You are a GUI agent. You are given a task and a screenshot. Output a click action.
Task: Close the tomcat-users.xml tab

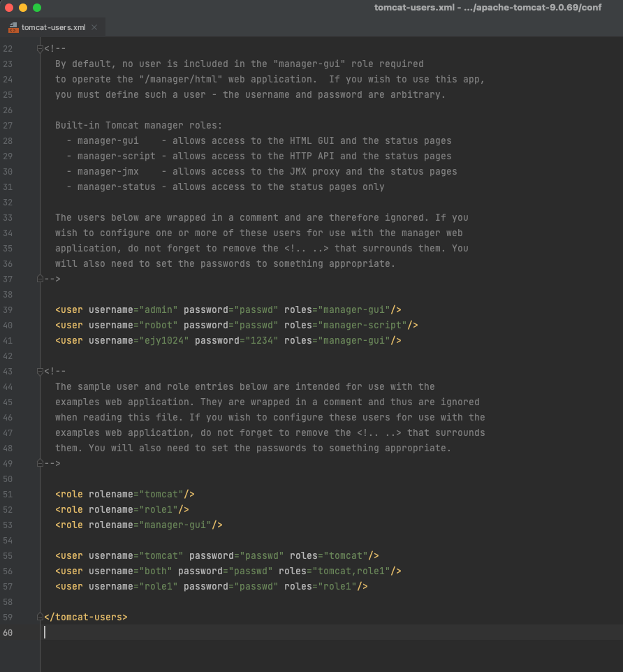94,27
